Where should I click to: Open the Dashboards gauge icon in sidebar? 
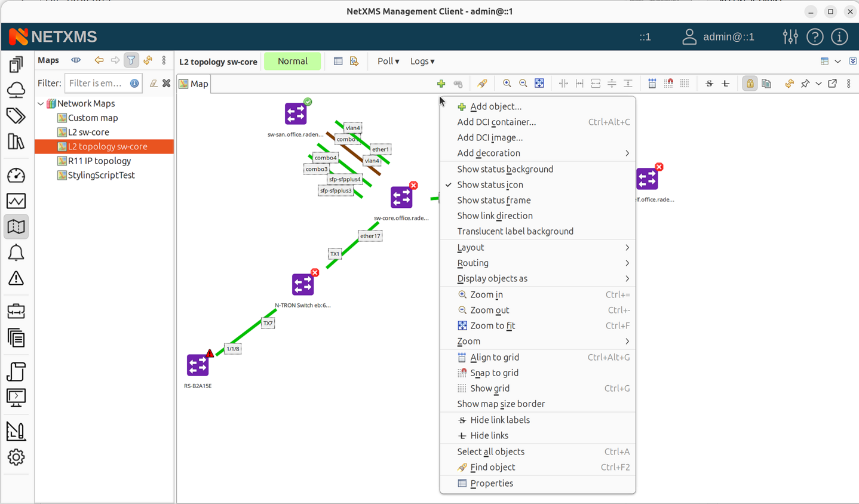[16, 176]
